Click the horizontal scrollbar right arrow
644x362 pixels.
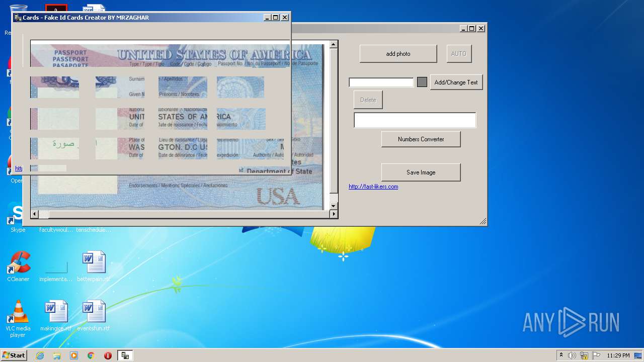point(334,214)
